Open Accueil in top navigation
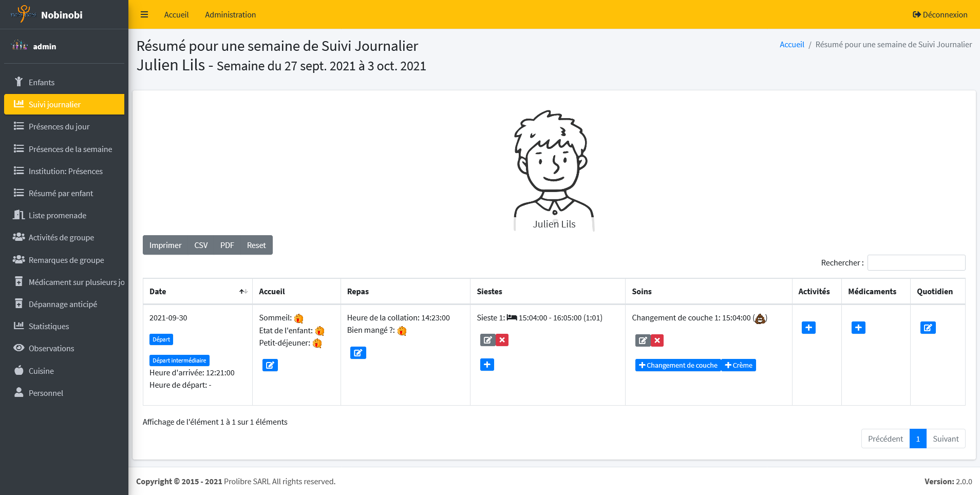 (x=176, y=14)
